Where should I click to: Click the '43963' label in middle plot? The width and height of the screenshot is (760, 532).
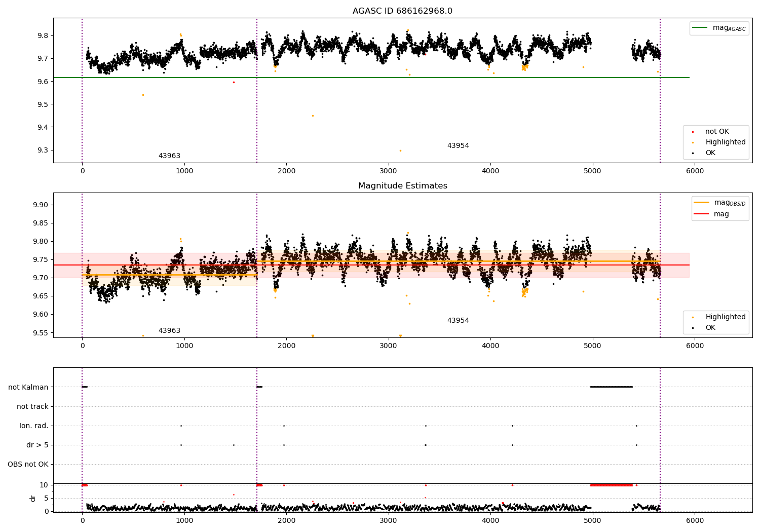[169, 331]
